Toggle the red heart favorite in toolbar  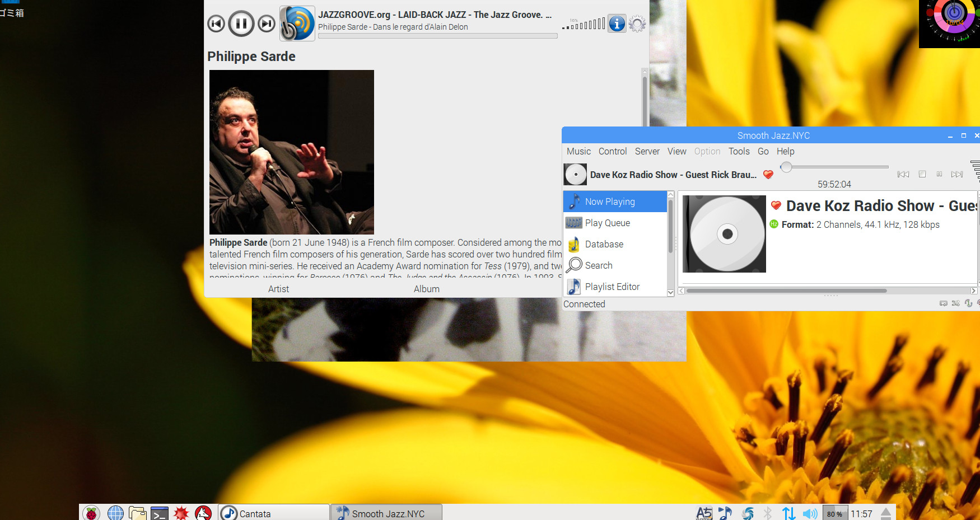click(768, 175)
